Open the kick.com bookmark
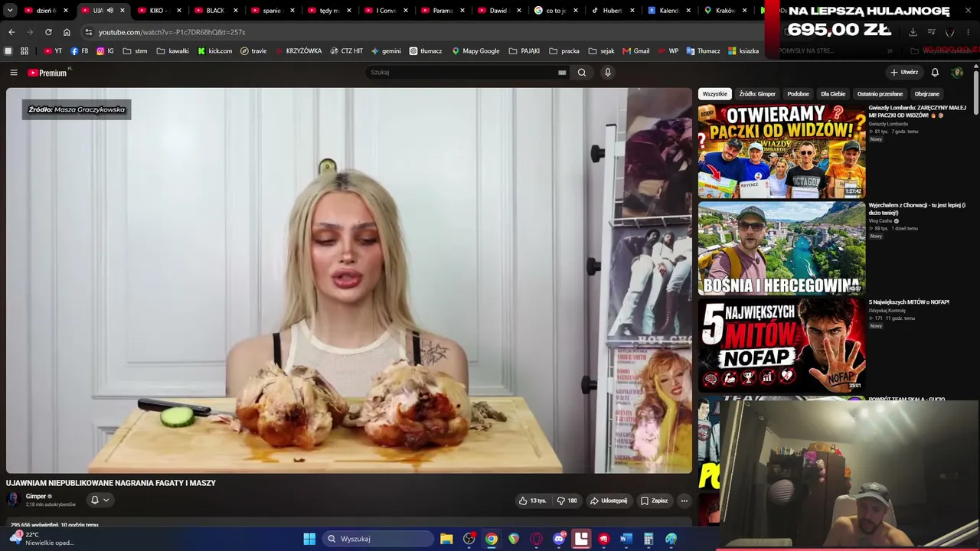Screen dimensions: 980x551 tap(214, 51)
